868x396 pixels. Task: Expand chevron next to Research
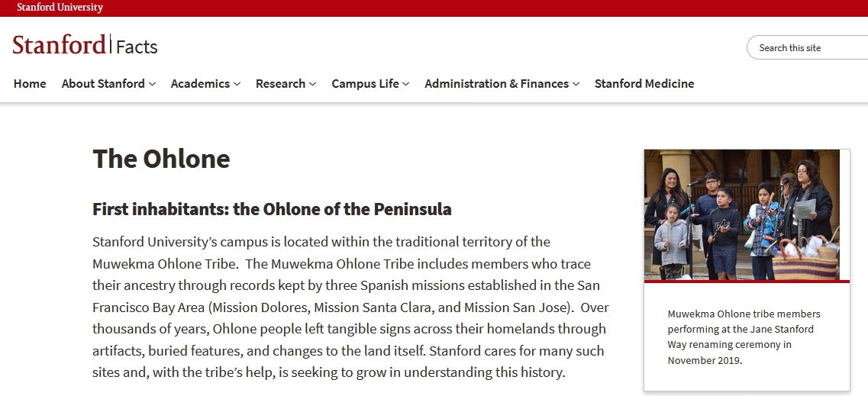(313, 84)
